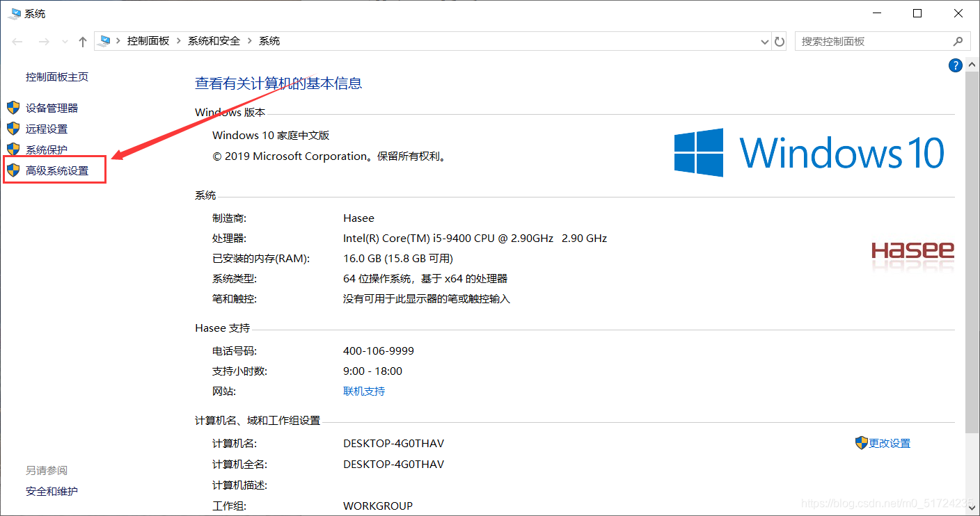Viewport: 980px width, 516px height.
Task: Click the computer icon in address bar
Action: (104, 41)
